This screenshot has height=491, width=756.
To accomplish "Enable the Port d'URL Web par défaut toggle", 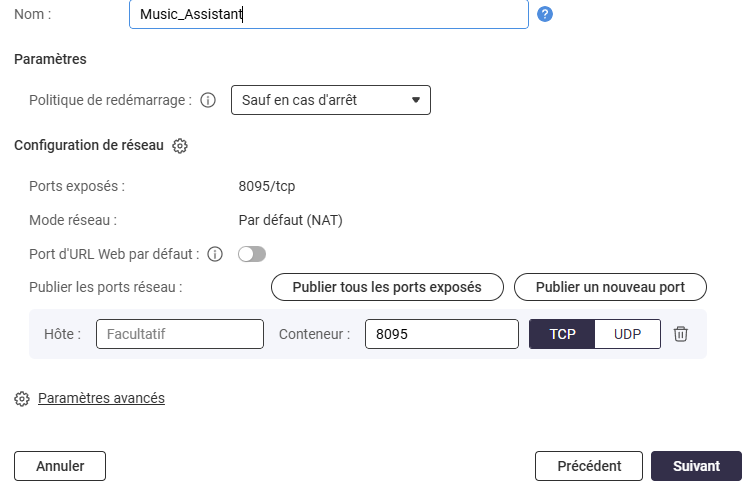I will point(252,254).
